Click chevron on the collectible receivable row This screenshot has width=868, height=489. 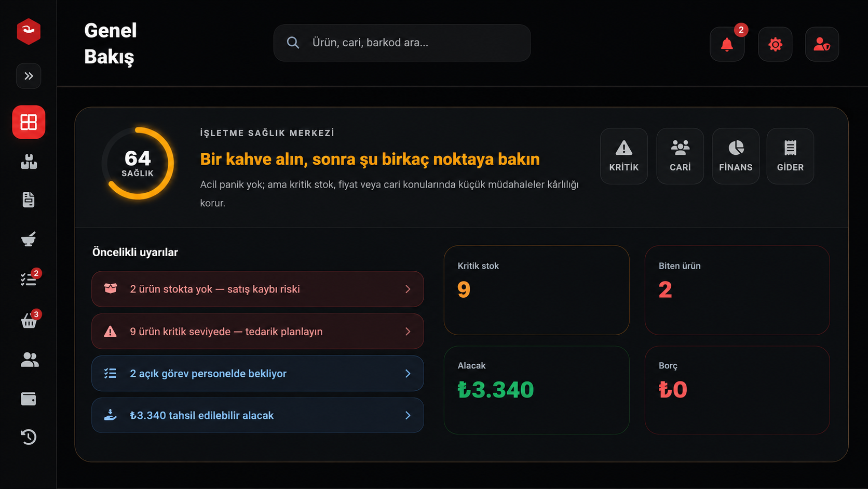408,415
